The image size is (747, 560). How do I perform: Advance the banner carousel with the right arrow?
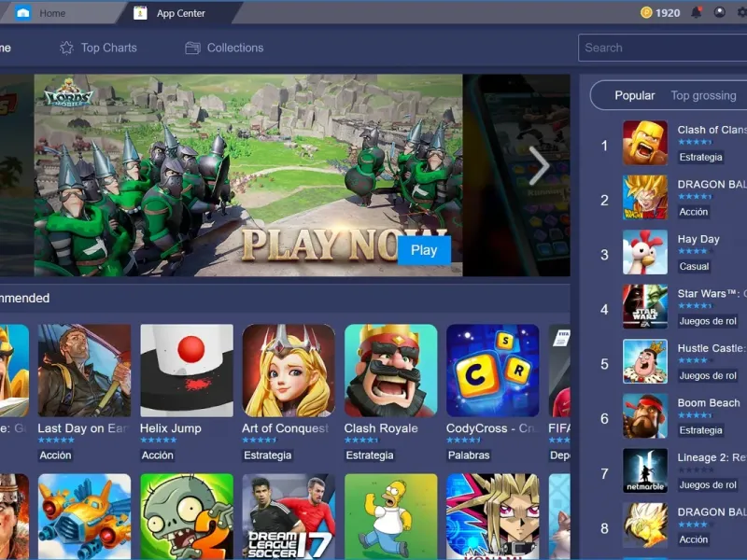pos(539,165)
